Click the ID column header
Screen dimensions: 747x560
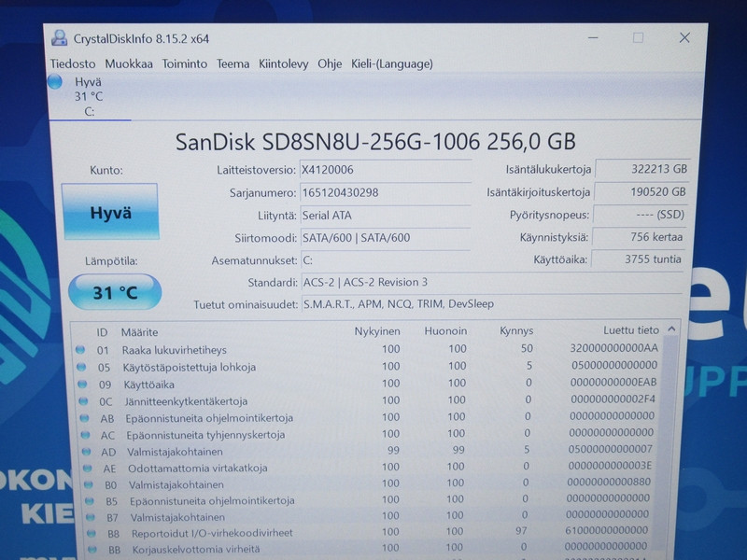[102, 332]
